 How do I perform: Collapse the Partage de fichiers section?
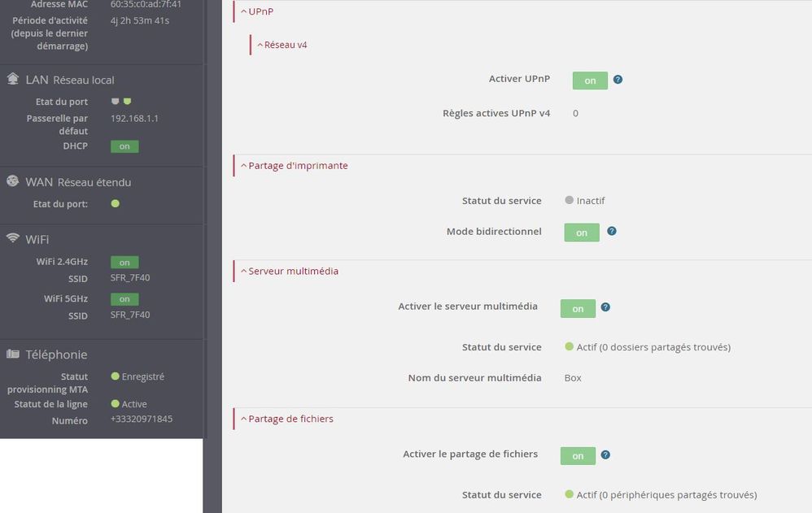pyautogui.click(x=286, y=420)
